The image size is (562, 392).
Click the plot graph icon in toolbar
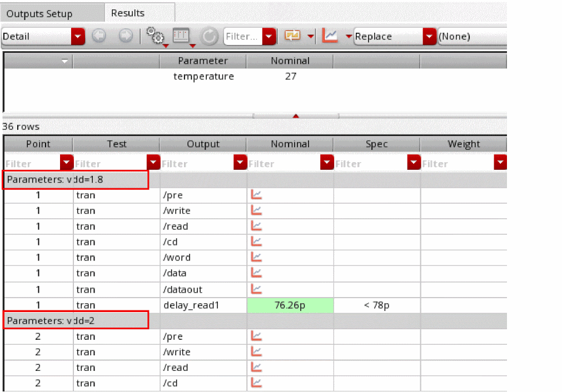click(331, 36)
